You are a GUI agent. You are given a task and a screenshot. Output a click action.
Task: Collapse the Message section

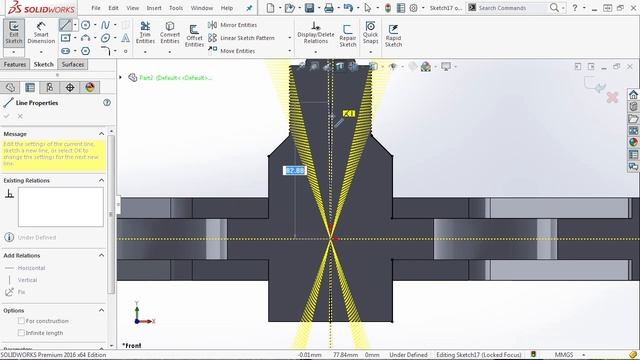click(x=101, y=134)
